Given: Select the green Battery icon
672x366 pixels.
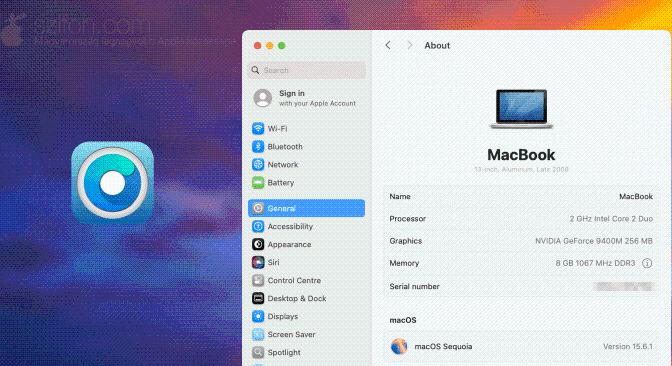Looking at the screenshot, I should point(258,183).
